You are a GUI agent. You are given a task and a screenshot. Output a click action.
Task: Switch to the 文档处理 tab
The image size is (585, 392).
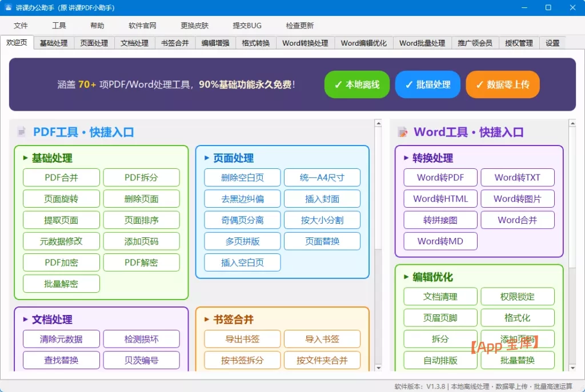point(134,43)
